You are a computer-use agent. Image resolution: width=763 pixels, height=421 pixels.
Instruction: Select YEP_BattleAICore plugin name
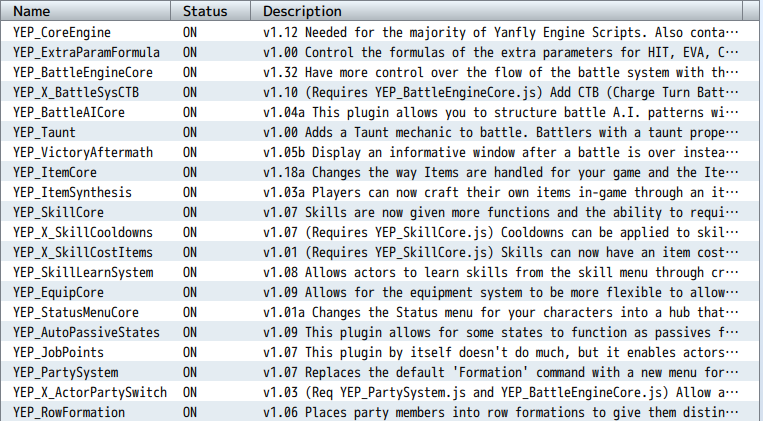pos(69,112)
